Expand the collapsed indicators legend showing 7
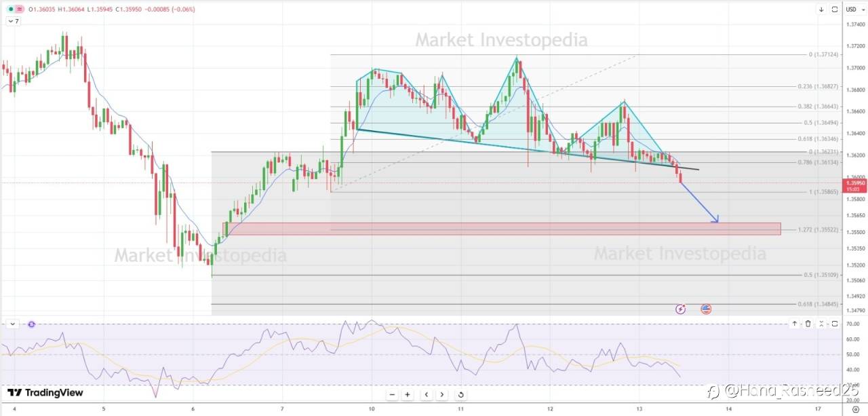868x416 pixels. tap(14, 21)
